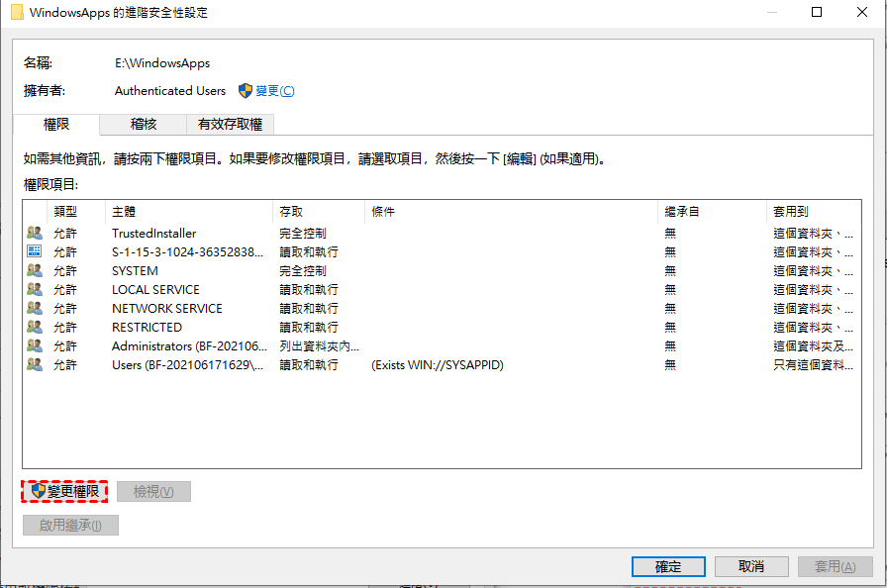The height and width of the screenshot is (588, 887).
Task: Switch to the 權限 tab
Action: coord(56,125)
